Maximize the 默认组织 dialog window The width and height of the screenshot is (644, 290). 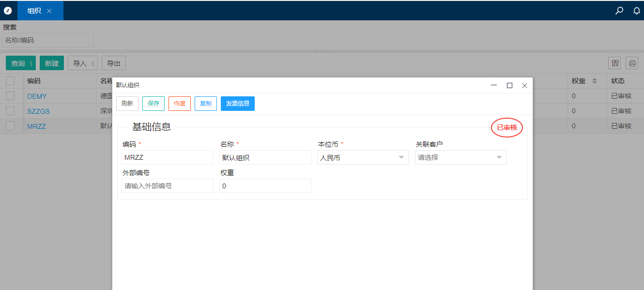tap(509, 85)
